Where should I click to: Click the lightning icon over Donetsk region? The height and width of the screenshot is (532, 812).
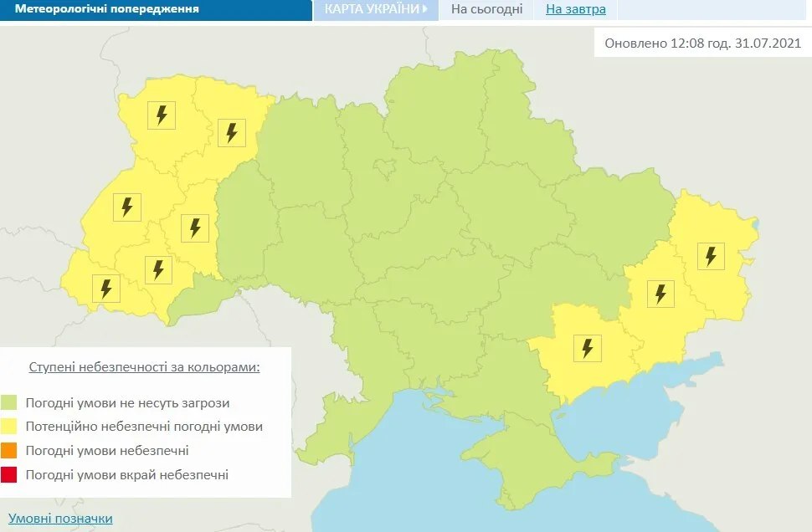(660, 293)
